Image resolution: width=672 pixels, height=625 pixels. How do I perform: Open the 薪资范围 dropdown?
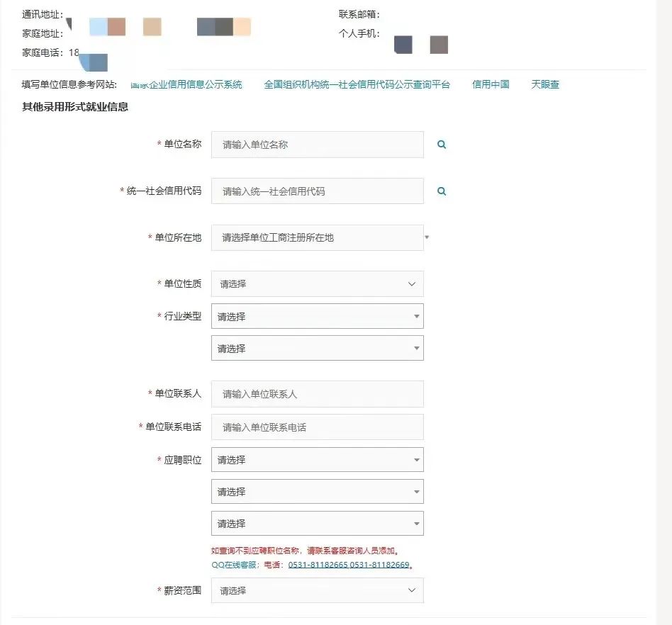[317, 590]
